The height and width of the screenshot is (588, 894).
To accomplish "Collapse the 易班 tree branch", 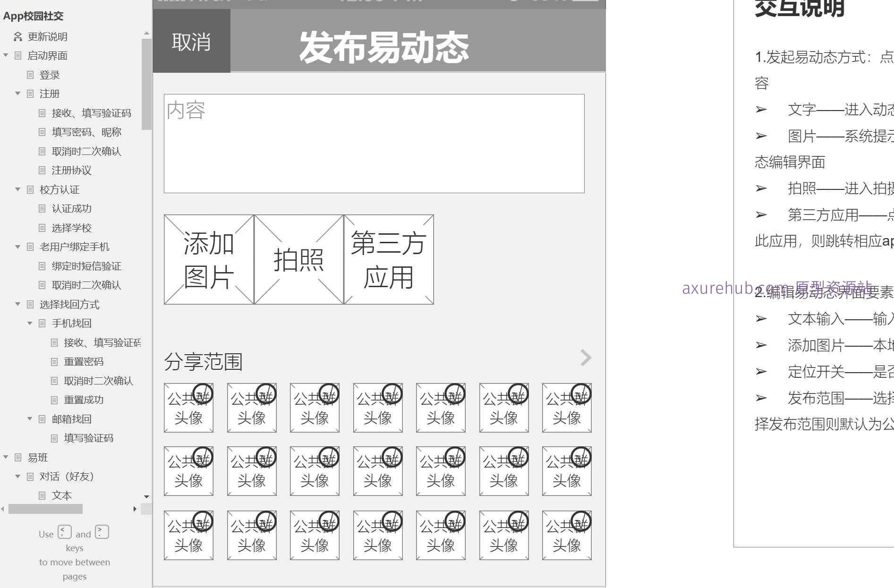I will [6, 457].
